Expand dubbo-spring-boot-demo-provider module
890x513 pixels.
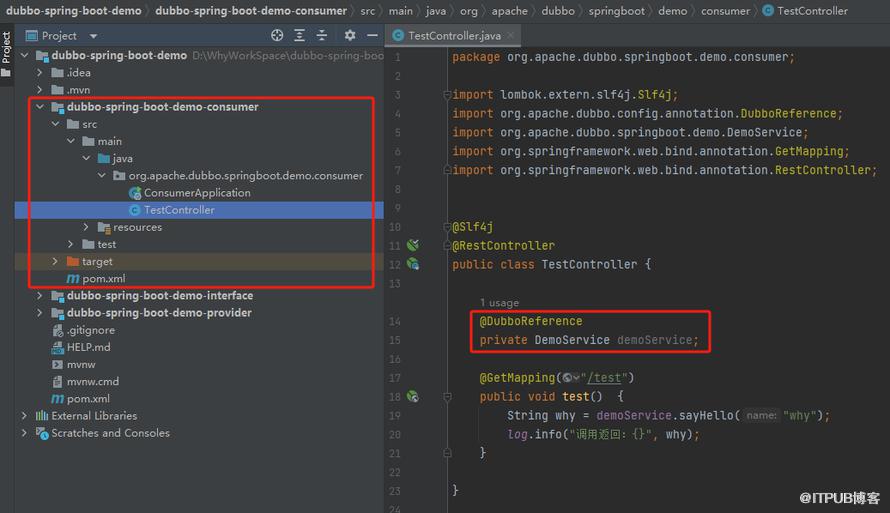[x=40, y=313]
